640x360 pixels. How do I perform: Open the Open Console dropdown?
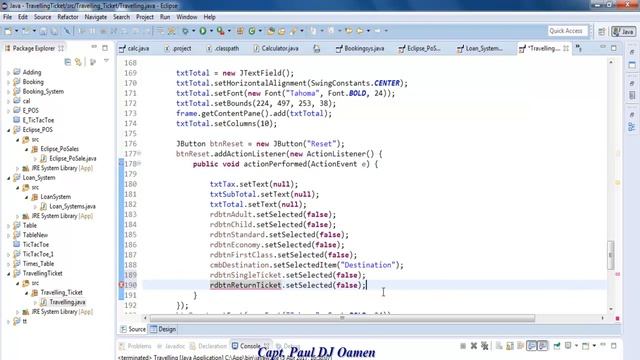point(594,346)
